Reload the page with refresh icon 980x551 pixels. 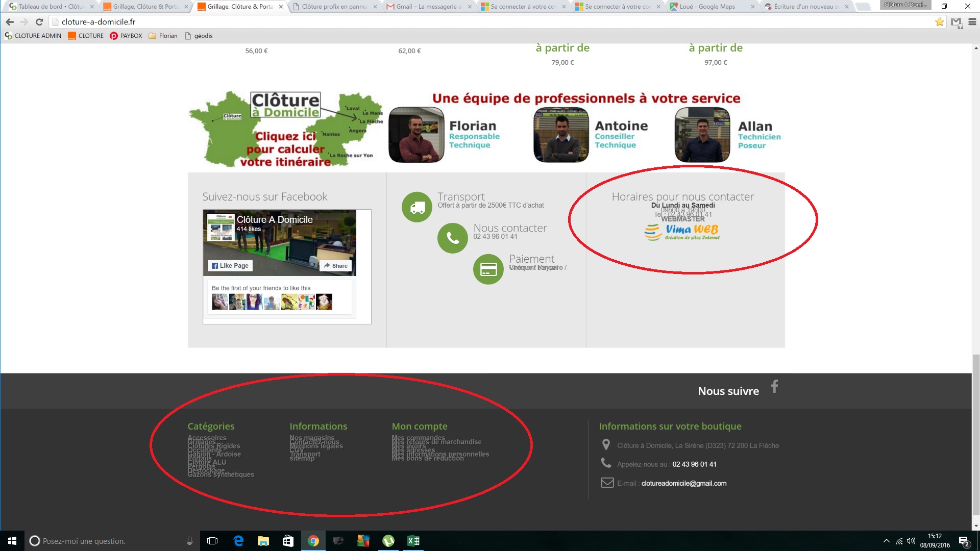[x=39, y=22]
